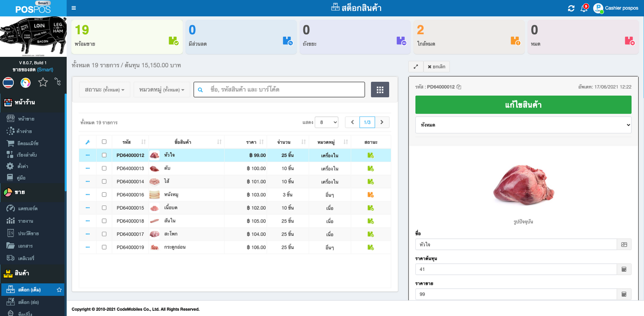Tick the select-all checkbox in table header
The width and height of the screenshot is (644, 316).
point(104,142)
